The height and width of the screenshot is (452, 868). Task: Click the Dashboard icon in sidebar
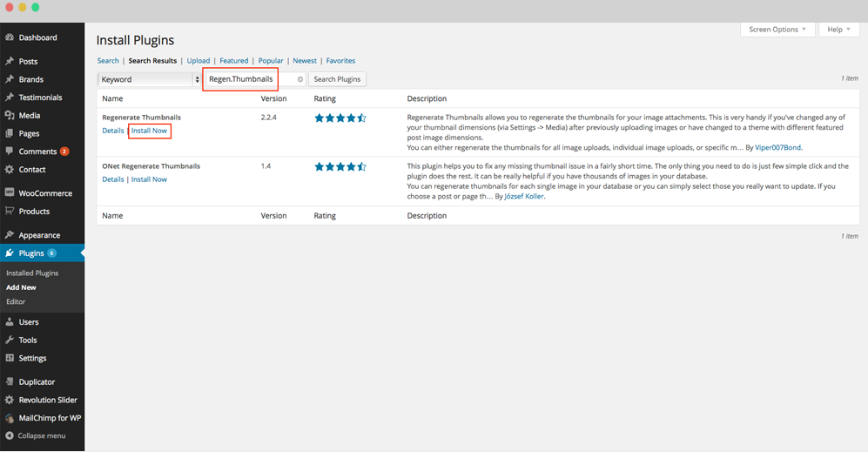click(10, 37)
